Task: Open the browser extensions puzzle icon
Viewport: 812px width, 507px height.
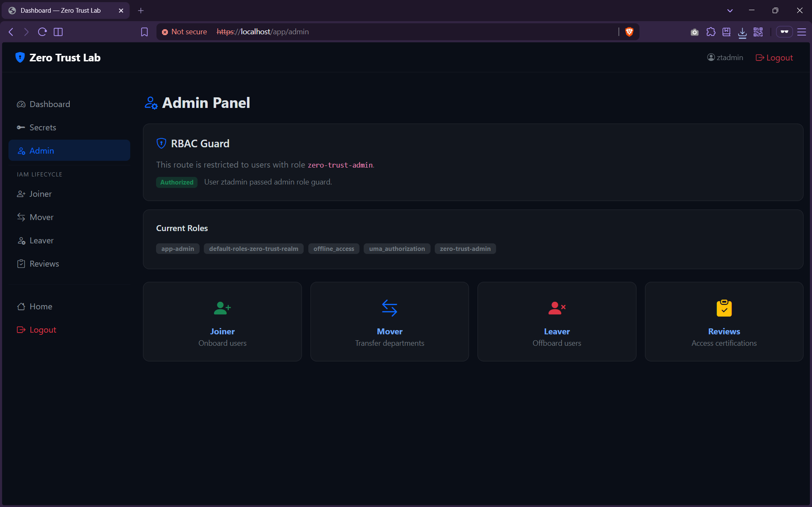Action: tap(711, 32)
